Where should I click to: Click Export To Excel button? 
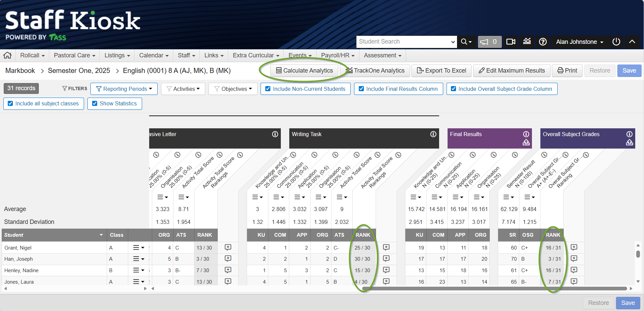pos(441,71)
